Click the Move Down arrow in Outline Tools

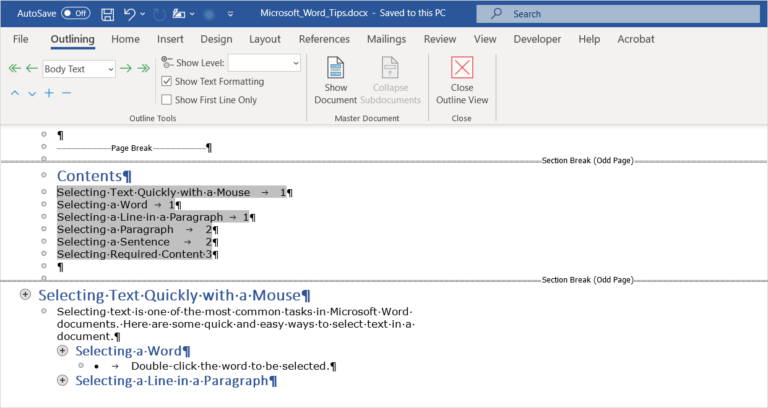click(x=32, y=93)
